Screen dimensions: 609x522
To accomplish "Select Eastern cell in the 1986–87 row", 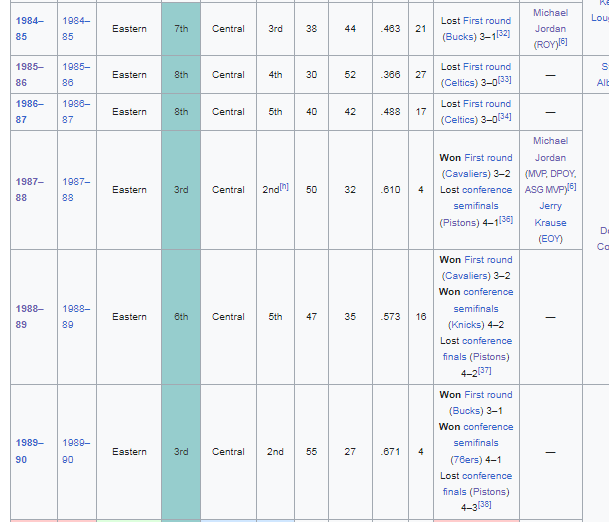I will 129,112.
